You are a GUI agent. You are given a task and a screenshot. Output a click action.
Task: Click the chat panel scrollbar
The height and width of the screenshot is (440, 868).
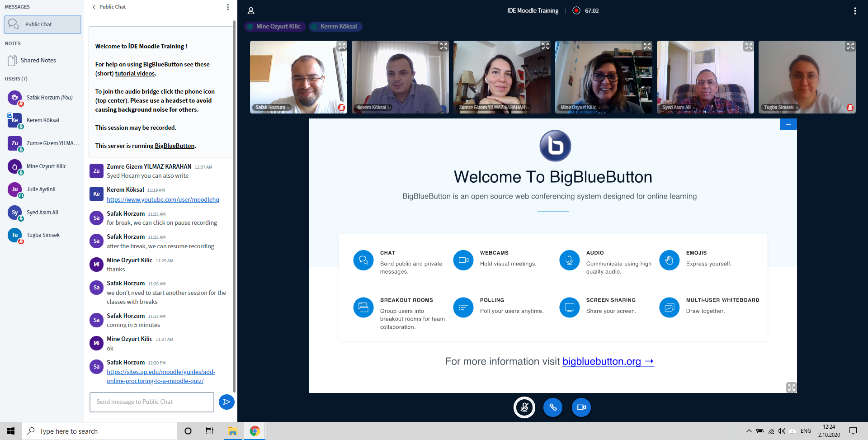click(234, 206)
